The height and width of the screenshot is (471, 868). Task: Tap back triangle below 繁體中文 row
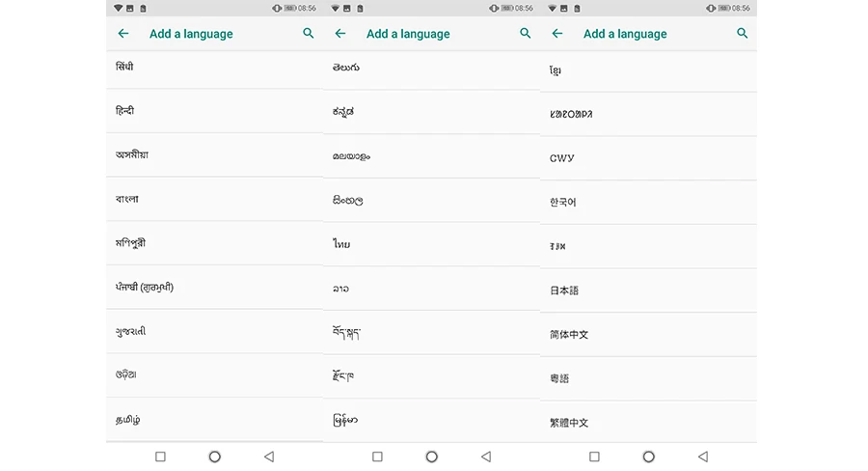[x=703, y=457]
